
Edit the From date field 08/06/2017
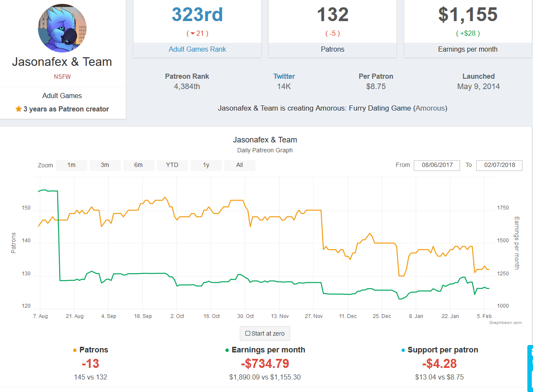pyautogui.click(x=437, y=165)
